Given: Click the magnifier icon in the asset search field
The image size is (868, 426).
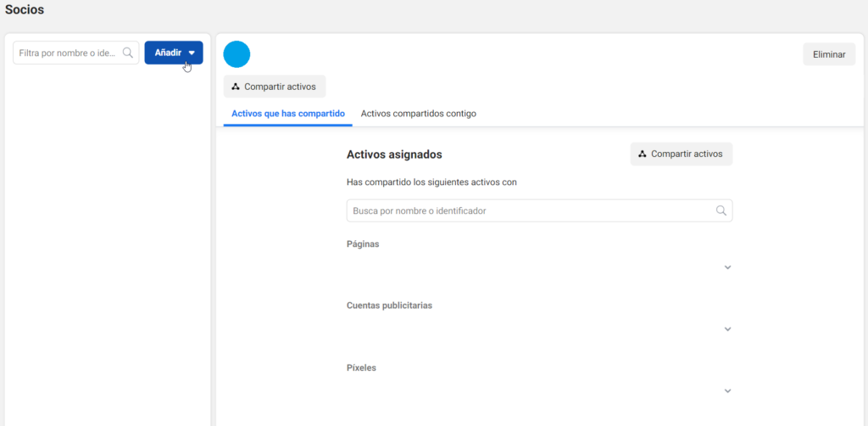Looking at the screenshot, I should click(721, 210).
